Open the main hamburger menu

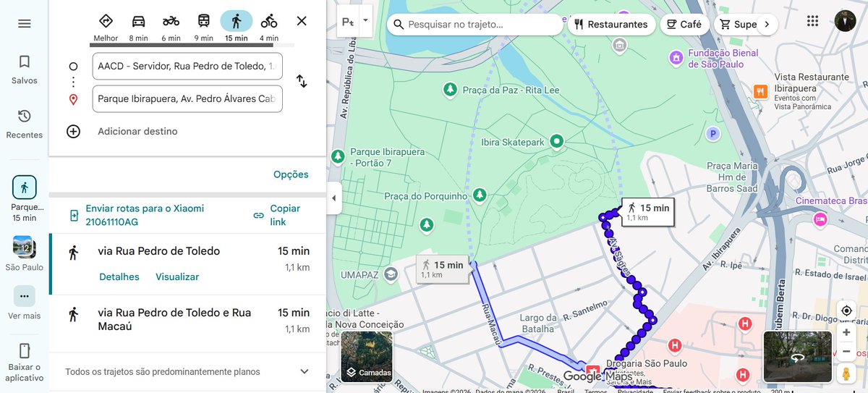point(25,23)
